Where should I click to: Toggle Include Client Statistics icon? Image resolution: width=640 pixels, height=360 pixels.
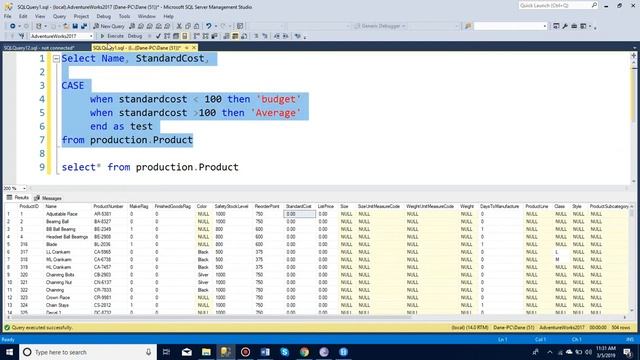[x=214, y=36]
